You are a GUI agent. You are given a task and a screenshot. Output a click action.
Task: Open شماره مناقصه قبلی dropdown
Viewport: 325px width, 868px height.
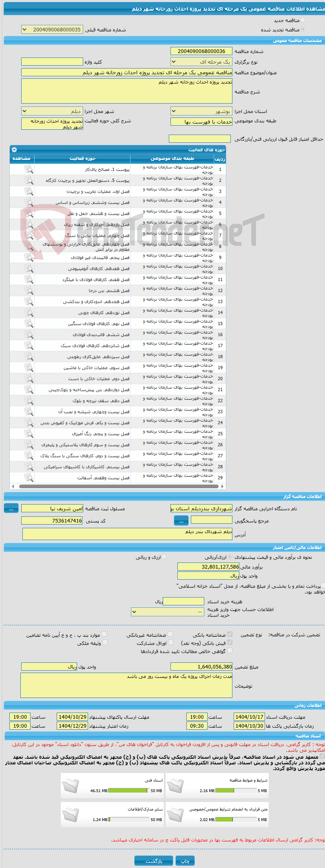(x=52, y=30)
